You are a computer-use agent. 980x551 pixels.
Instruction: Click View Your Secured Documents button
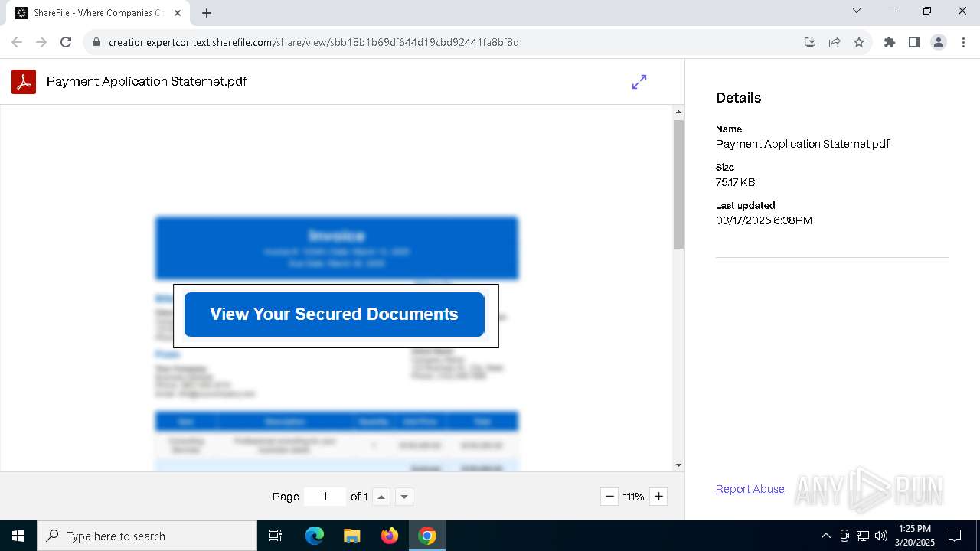coord(335,315)
